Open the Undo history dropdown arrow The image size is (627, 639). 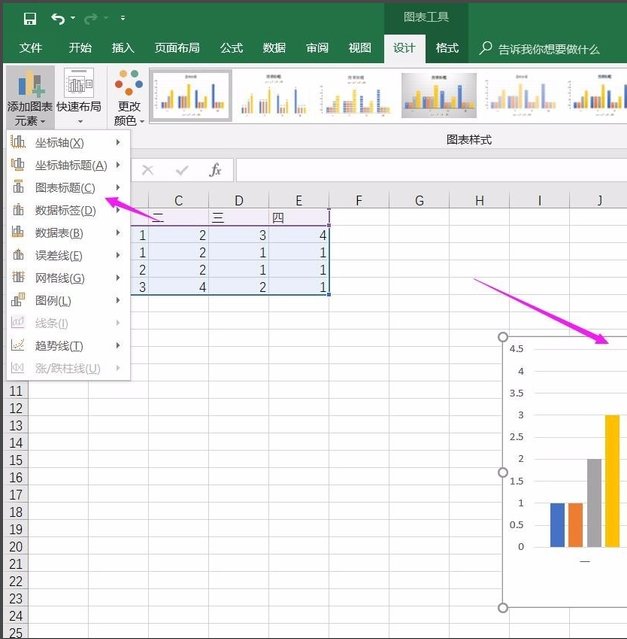(x=73, y=18)
